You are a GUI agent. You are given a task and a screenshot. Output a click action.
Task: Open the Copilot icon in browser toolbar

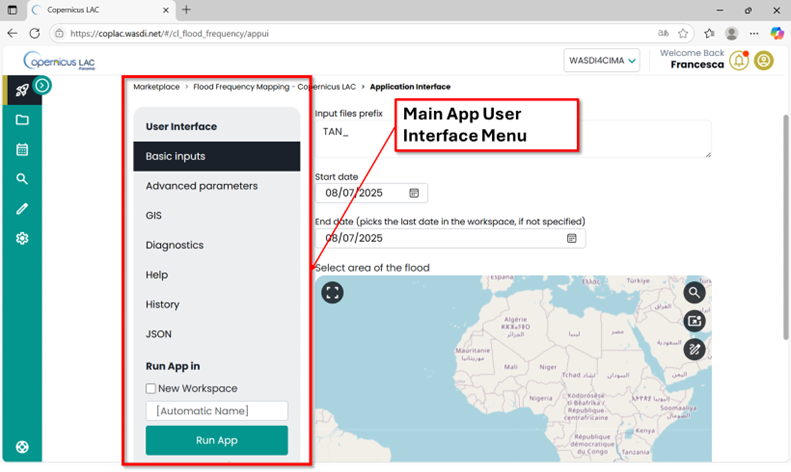[777, 33]
